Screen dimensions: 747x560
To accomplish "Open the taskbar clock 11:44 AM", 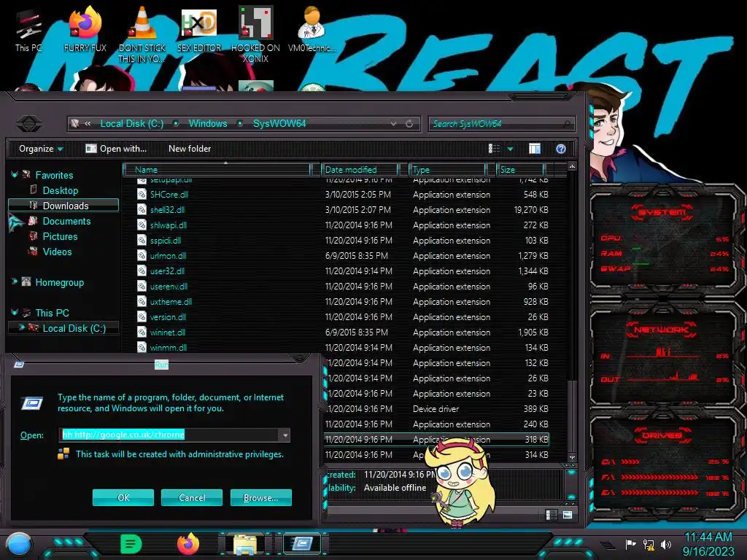I will [x=708, y=544].
